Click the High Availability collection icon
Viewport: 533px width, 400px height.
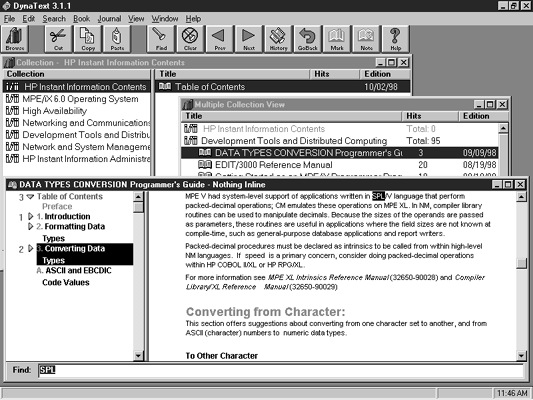pos(12,111)
